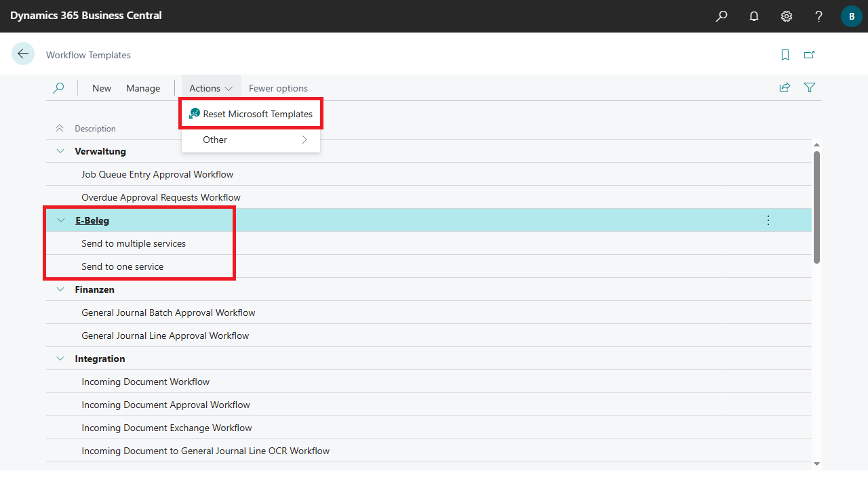Click the Workflow Templates page title
This screenshot has height=488, width=868.
coord(88,55)
